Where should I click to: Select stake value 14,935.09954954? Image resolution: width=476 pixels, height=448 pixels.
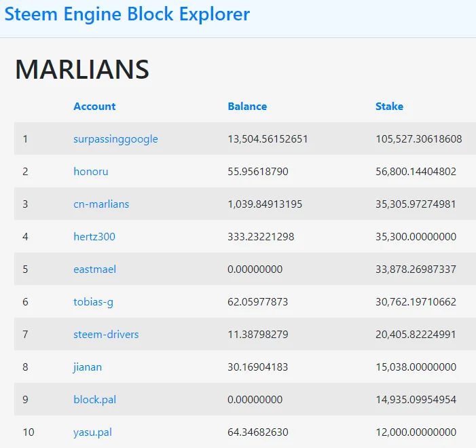(x=416, y=400)
